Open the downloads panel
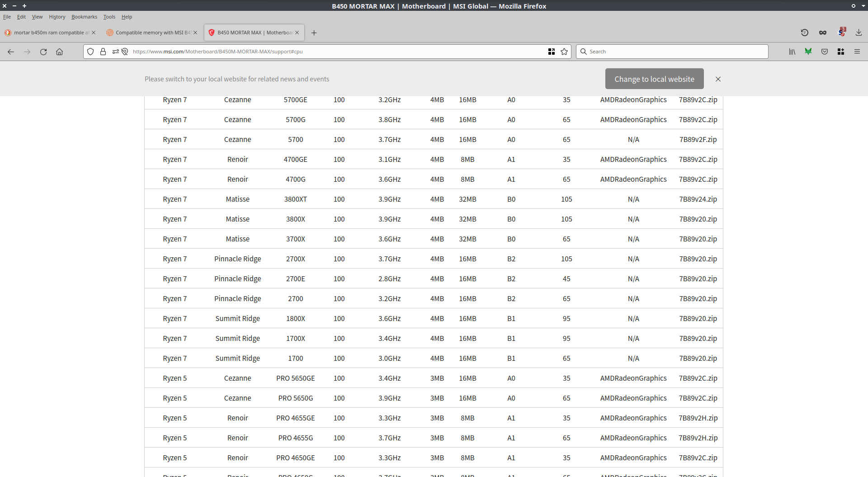The image size is (868, 477). coord(859,33)
